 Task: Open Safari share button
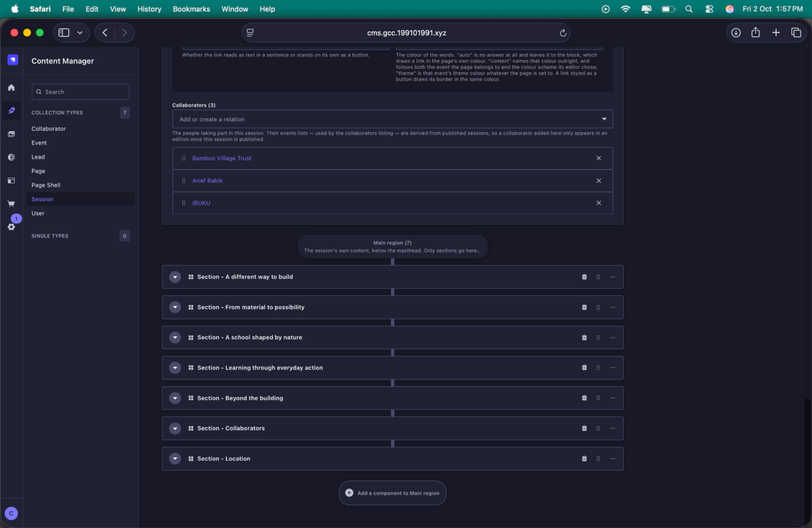coord(755,33)
